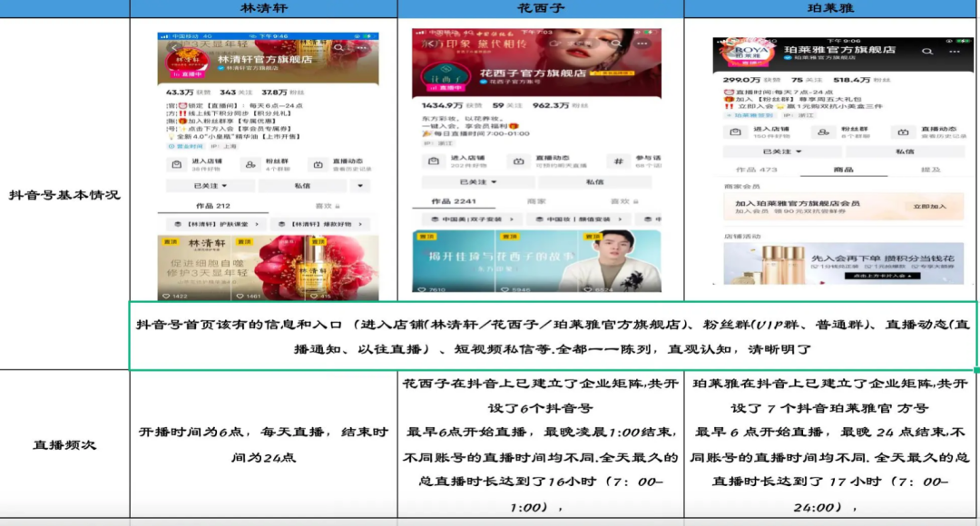Open the live updates icon under 林清轩
This screenshot has height=526, width=980.
pyautogui.click(x=318, y=165)
